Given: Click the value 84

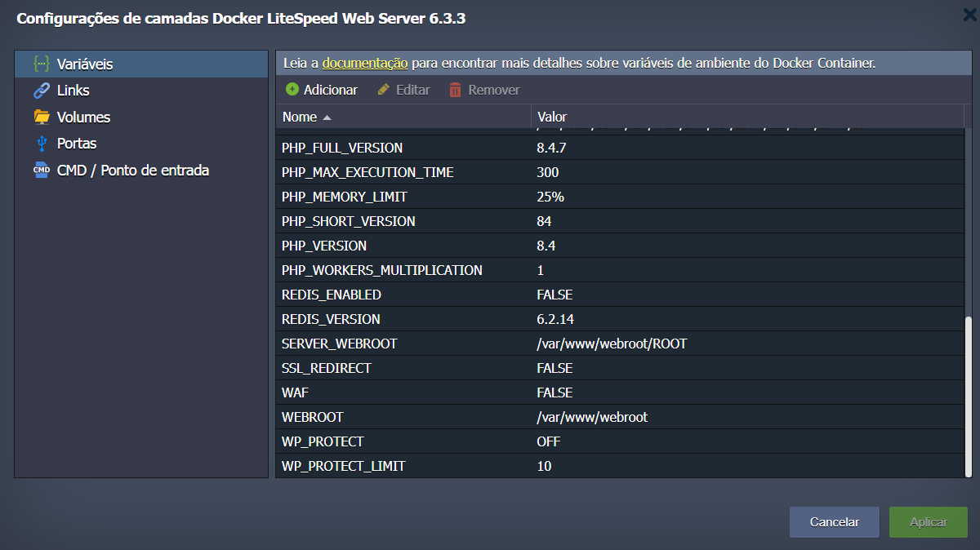Looking at the screenshot, I should 544,221.
